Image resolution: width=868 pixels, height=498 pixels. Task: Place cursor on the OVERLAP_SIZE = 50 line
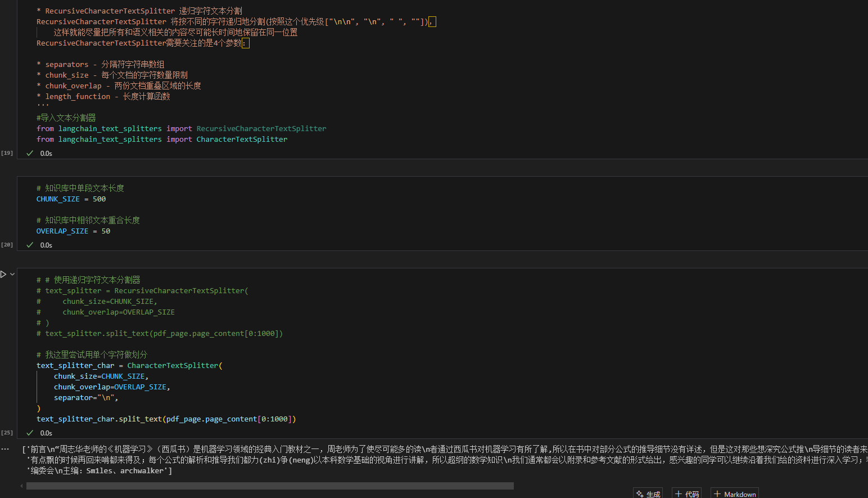pos(73,231)
